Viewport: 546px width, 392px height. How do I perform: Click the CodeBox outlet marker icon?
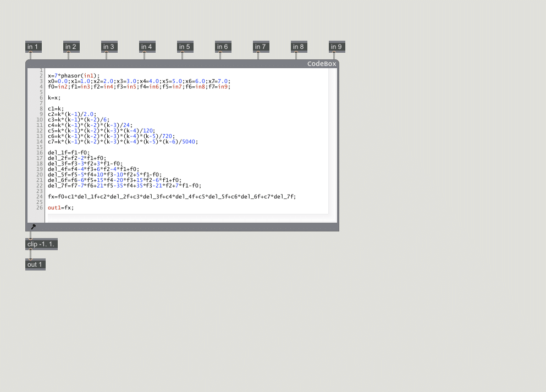[x=34, y=226]
